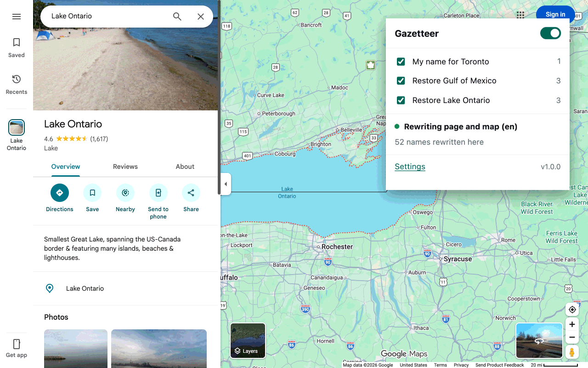This screenshot has width=588, height=368.
Task: Clear the Lake Ontario search text
Action: point(201,17)
